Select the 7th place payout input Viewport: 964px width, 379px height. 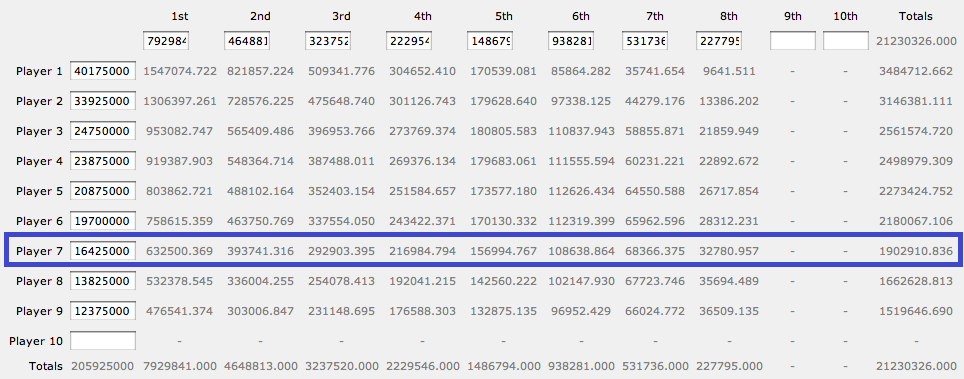[646, 41]
